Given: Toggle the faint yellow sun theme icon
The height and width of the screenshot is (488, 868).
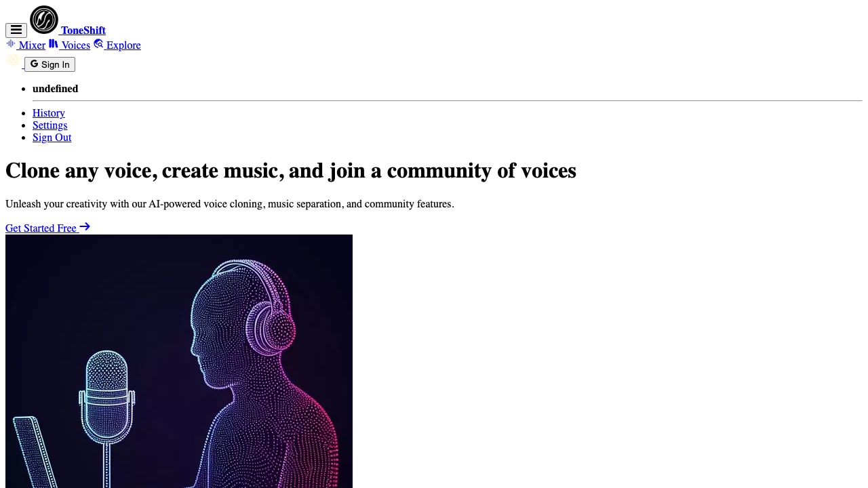Looking at the screenshot, I should (x=13, y=60).
